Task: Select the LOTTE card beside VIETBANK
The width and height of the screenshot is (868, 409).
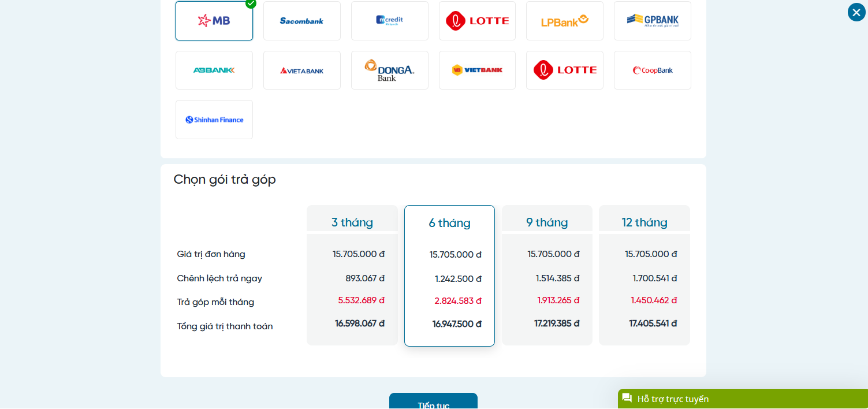Action: [x=565, y=70]
